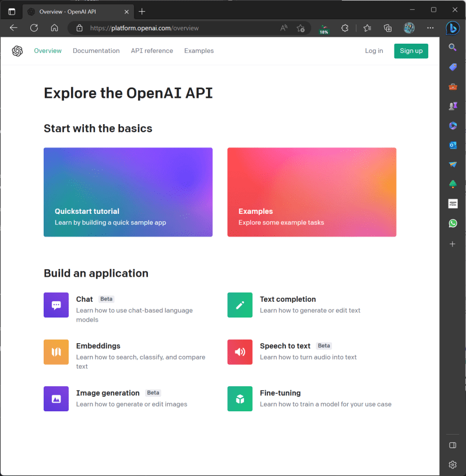
Task: Click the Image generation heading link
Action: coord(108,393)
